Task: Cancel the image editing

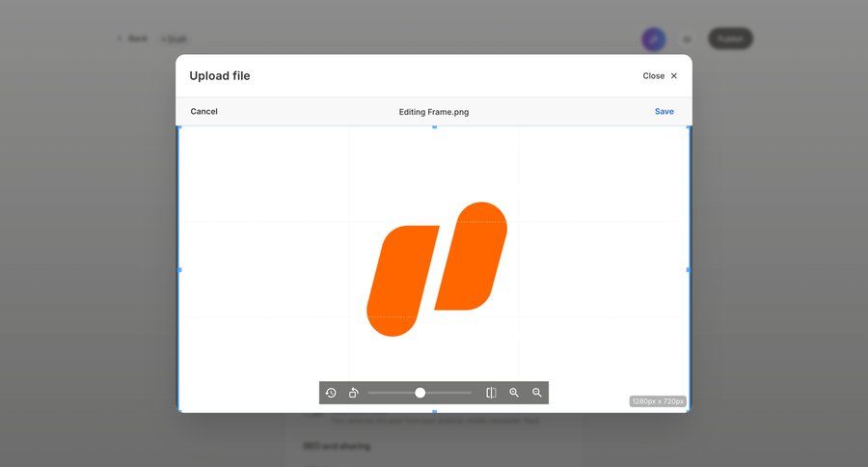Action: pos(203,111)
